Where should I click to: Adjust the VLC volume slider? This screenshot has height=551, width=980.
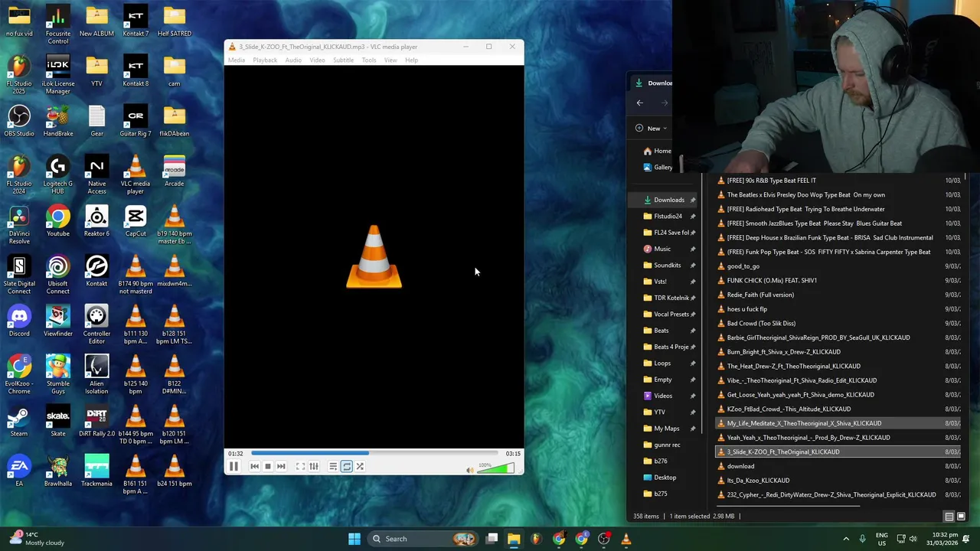[x=495, y=468]
